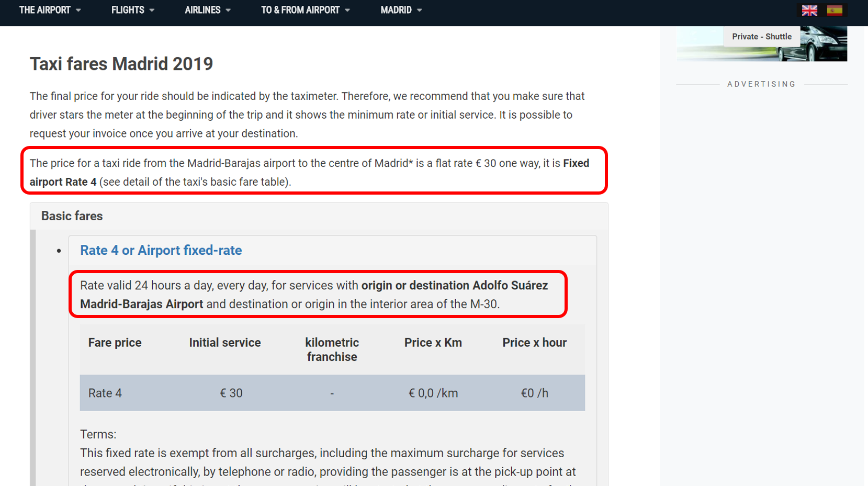Image resolution: width=868 pixels, height=486 pixels.
Task: Click the € 30 initial service cell
Action: (231, 393)
